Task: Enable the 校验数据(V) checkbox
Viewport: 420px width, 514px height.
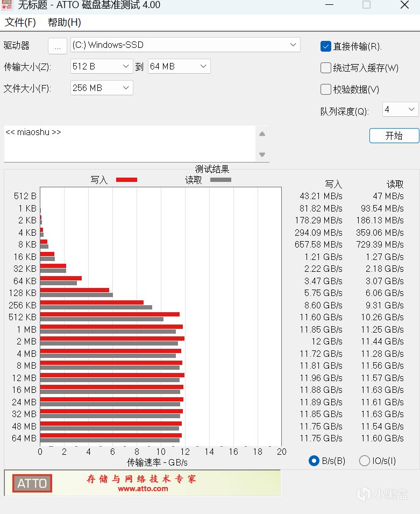Action: pos(326,89)
